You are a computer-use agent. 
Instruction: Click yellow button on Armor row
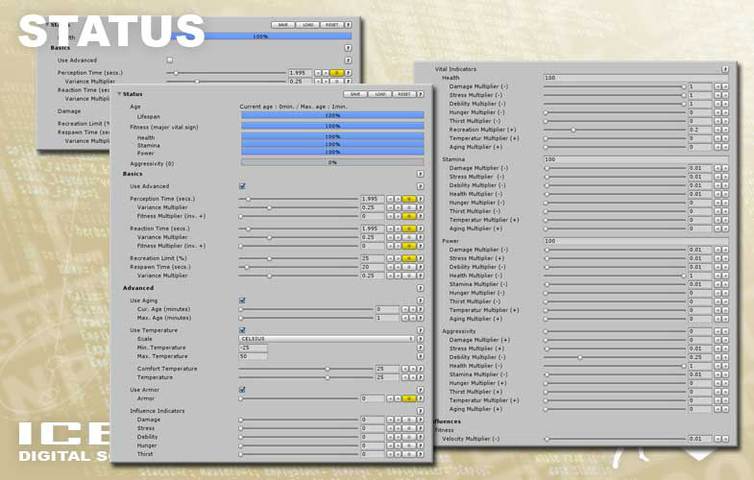click(x=408, y=398)
